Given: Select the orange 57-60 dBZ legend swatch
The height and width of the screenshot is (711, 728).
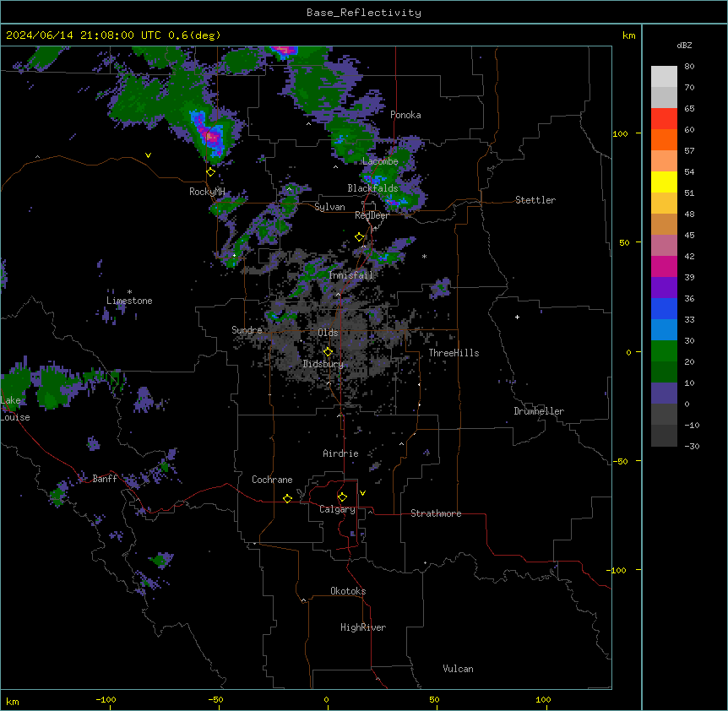Looking at the screenshot, I should click(664, 139).
